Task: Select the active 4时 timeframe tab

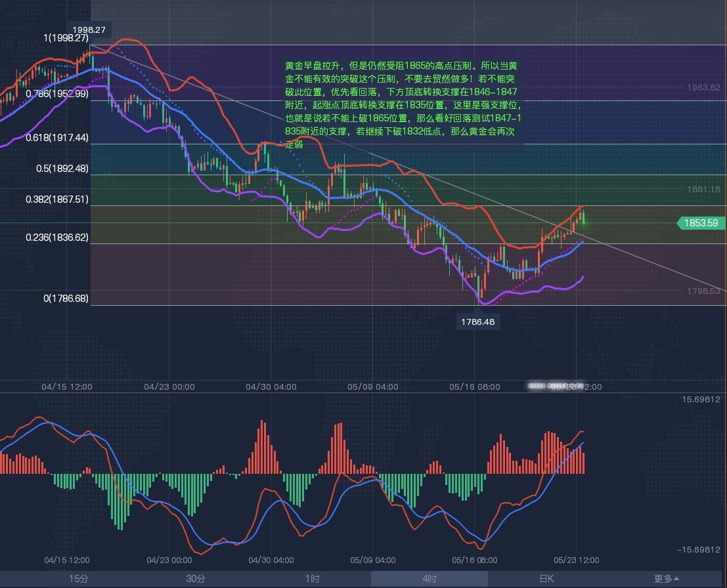Action: click(430, 579)
